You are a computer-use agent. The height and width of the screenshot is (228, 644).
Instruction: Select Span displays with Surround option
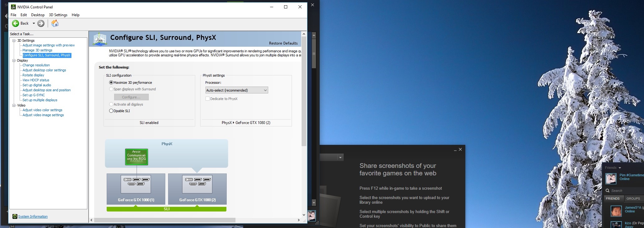point(111,89)
